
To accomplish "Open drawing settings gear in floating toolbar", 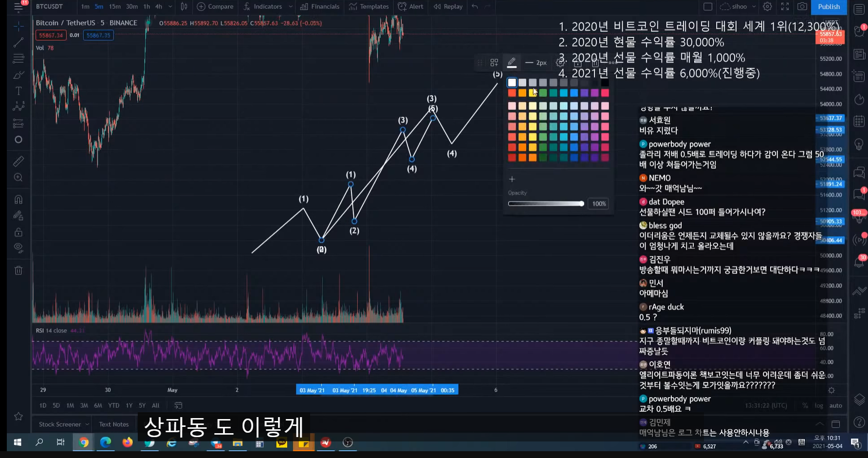I will click(560, 62).
